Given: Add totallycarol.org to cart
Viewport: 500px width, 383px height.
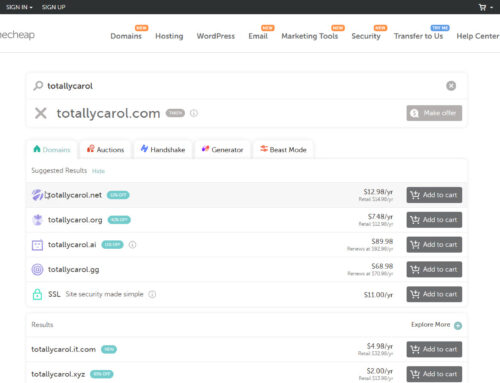Looking at the screenshot, I should point(434,220).
